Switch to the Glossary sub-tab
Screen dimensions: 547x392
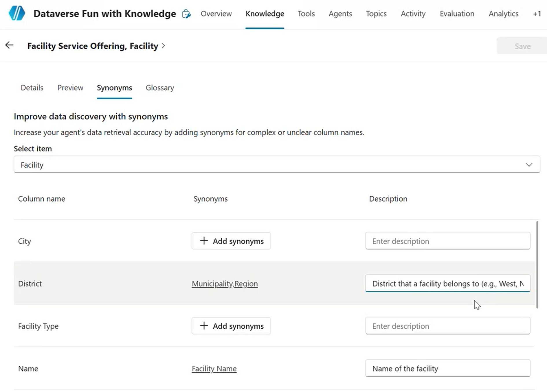click(160, 88)
